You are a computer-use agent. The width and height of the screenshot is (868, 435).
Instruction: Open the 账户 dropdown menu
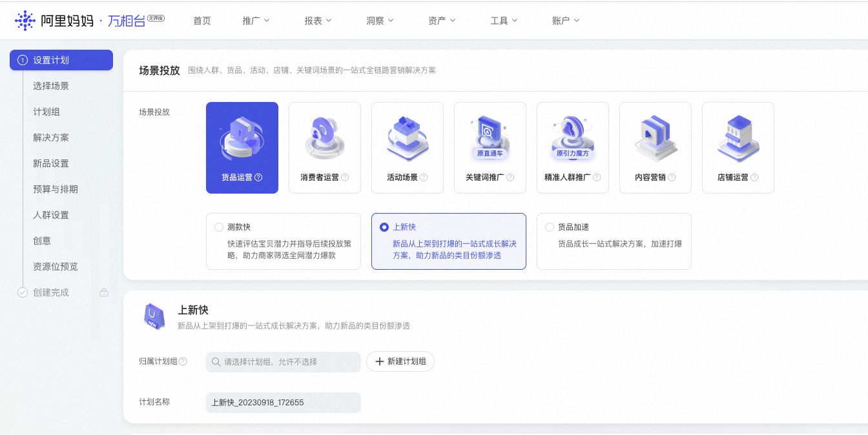point(566,21)
